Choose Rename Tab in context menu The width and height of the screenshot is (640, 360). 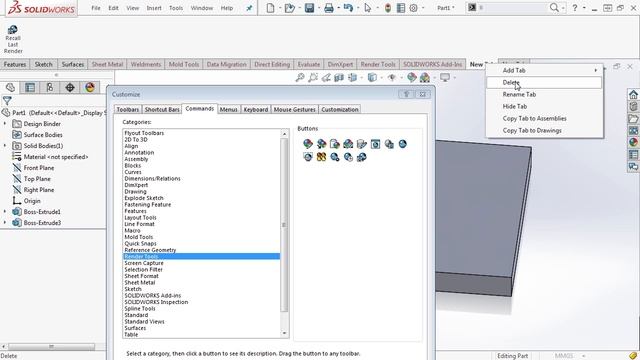pyautogui.click(x=544, y=94)
